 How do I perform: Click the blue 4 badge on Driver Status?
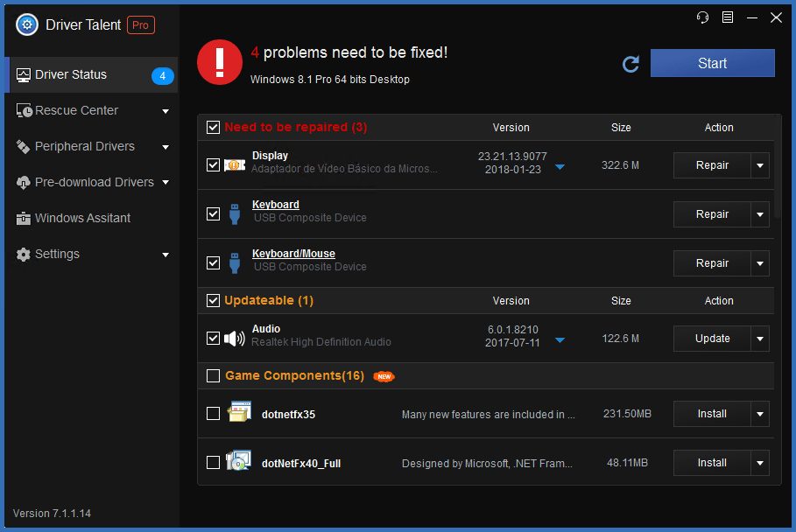tap(163, 76)
